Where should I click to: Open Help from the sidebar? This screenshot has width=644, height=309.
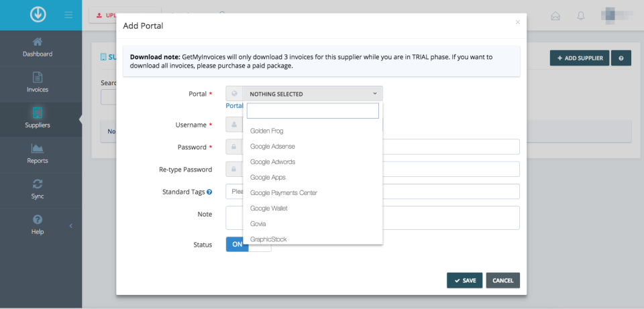tap(38, 225)
